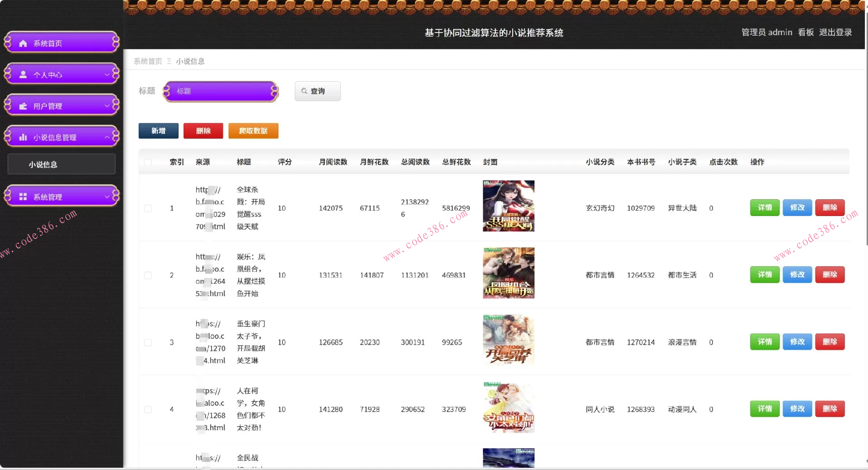Check the checkbox for row 1
868x470 pixels.
coord(147,208)
